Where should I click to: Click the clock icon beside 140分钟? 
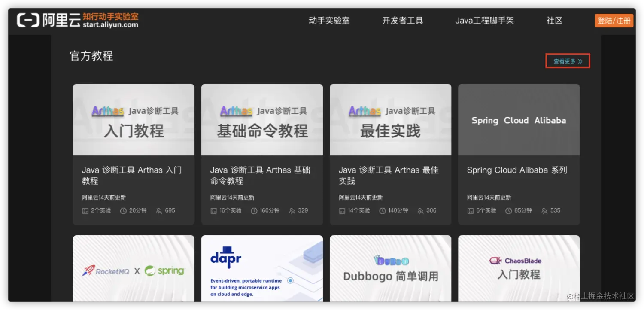click(383, 211)
